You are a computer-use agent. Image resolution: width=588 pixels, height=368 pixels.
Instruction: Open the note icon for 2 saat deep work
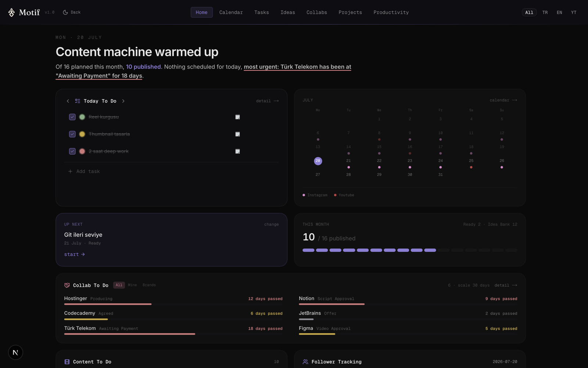(238, 151)
